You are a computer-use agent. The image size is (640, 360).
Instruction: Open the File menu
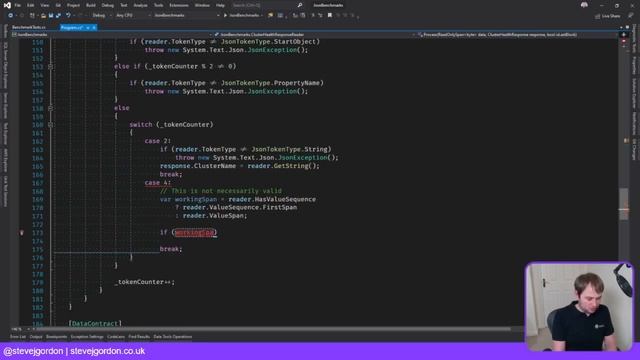click(18, 5)
